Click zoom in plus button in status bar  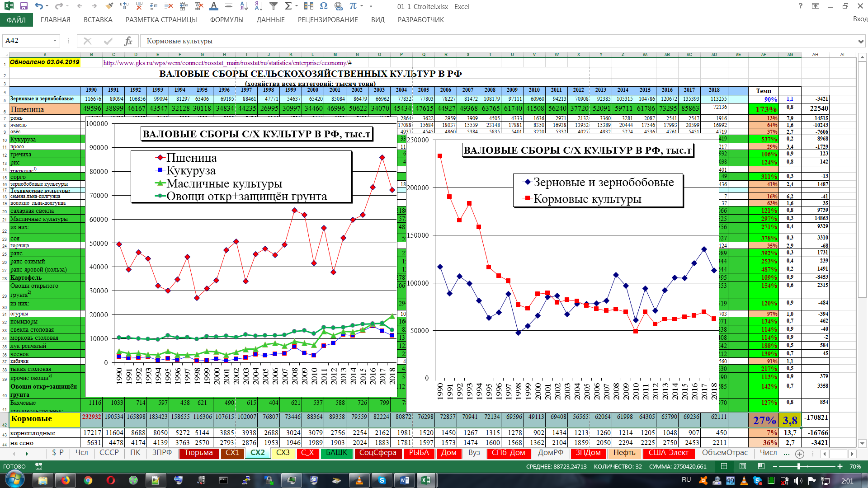[x=840, y=466]
